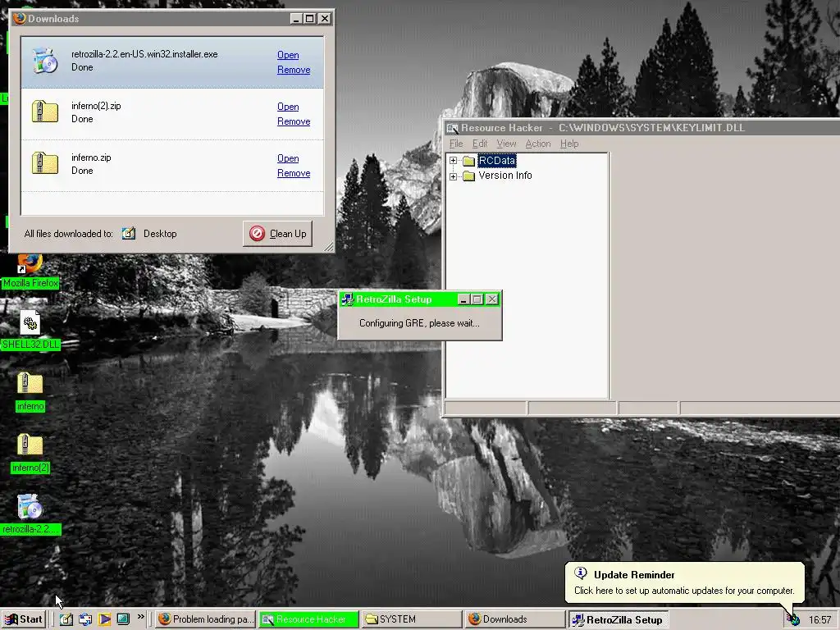Open Action menu in Resource Hacker
Image resolution: width=840 pixels, height=630 pixels.
coord(538,144)
